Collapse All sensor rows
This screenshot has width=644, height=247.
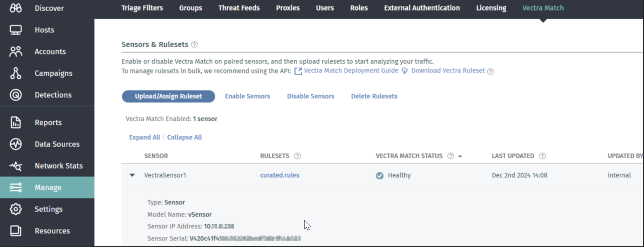click(184, 137)
